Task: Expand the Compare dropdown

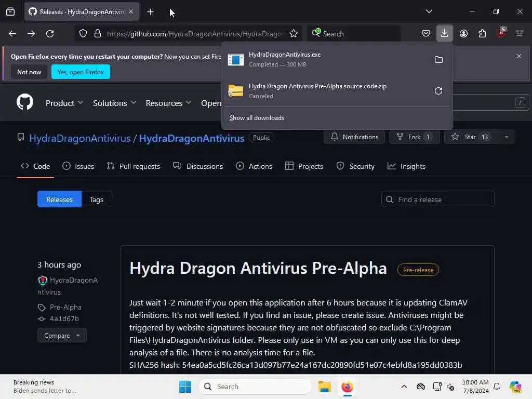Action: (x=62, y=335)
